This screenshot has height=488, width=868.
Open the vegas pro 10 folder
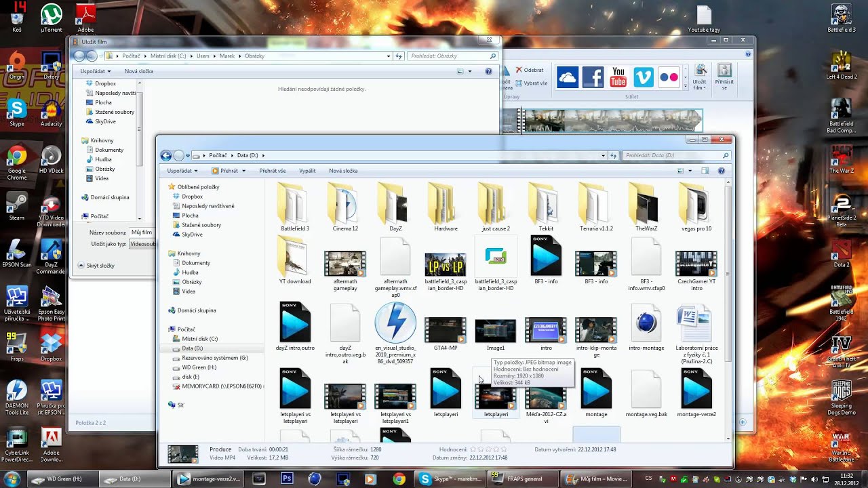pos(696,207)
